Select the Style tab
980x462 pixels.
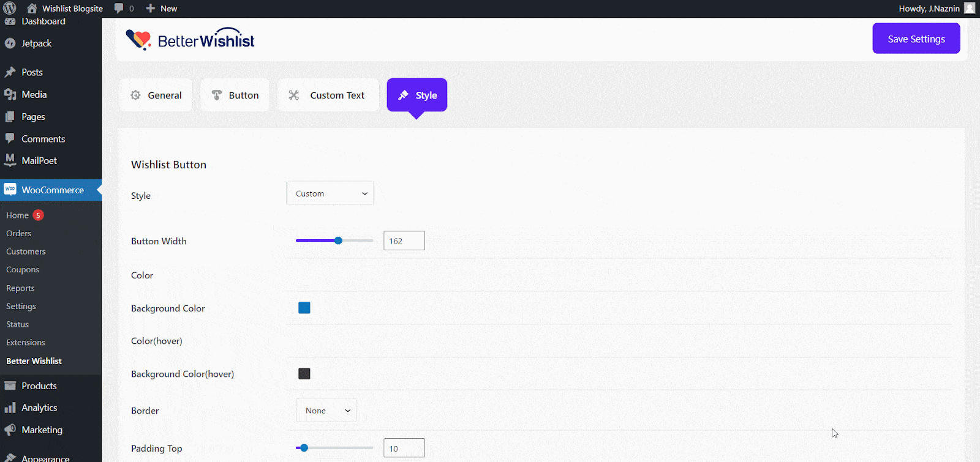pos(417,95)
